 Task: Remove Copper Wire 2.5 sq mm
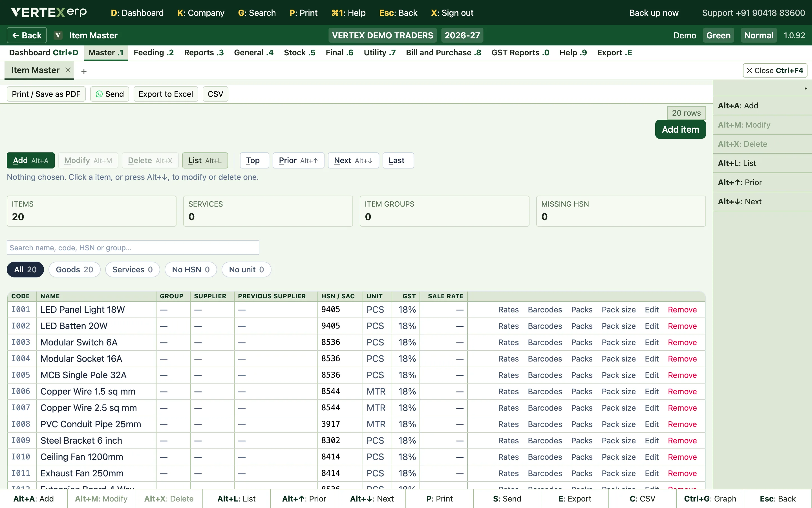point(682,408)
